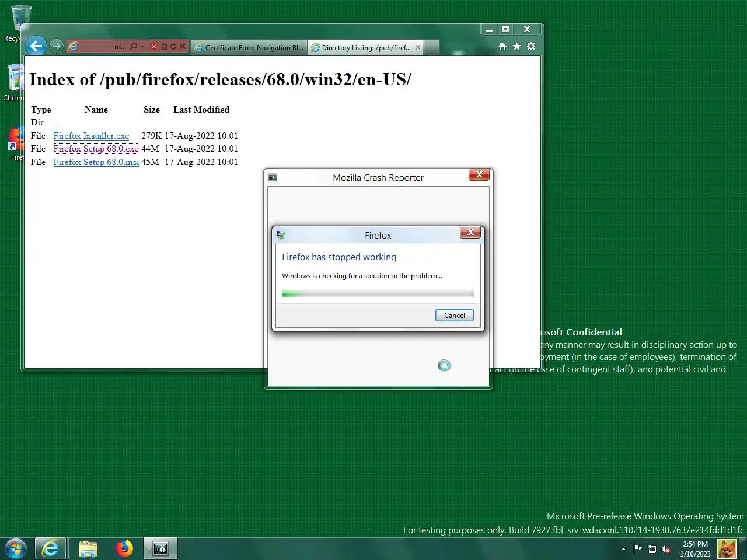Open the address bar autocomplete dropdown arrow
This screenshot has width=747, height=560.
point(142,46)
